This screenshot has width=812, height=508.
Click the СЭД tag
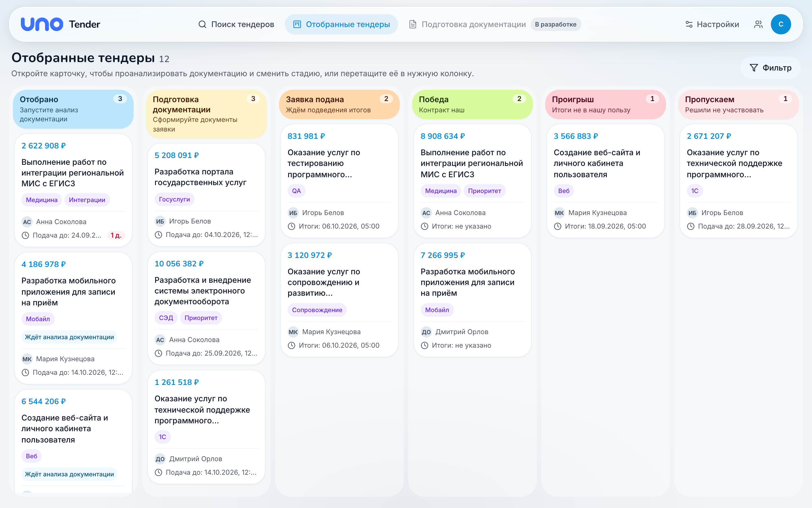pyautogui.click(x=166, y=318)
